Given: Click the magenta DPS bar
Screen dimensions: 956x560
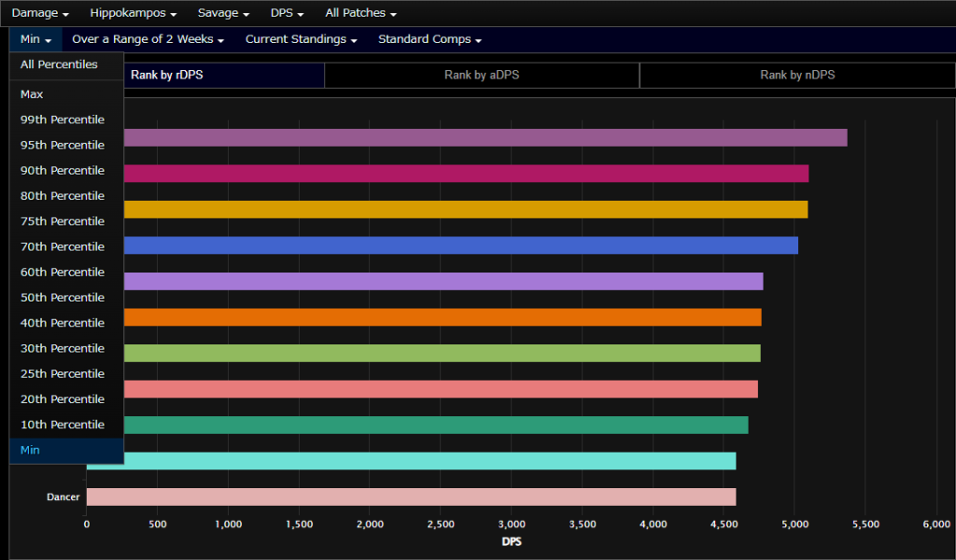Looking at the screenshot, I should point(466,174).
